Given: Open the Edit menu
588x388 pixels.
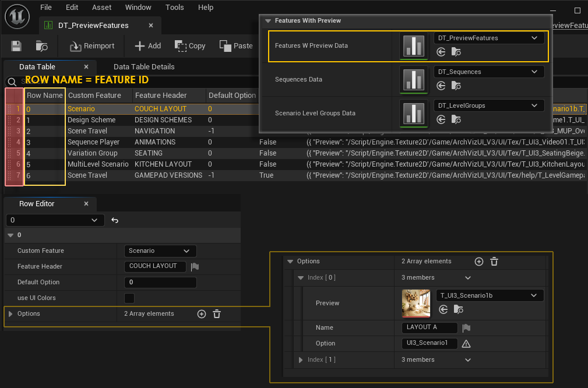Looking at the screenshot, I should (72, 8).
